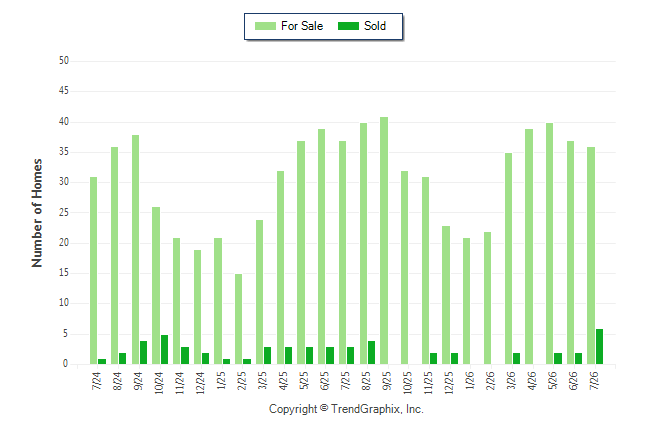Click the 5/26 For Sale bar
The height and width of the screenshot is (434, 646).
[550, 244]
